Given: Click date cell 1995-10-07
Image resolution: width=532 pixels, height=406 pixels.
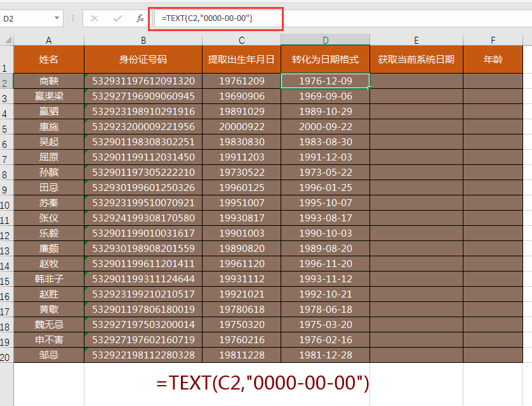Looking at the screenshot, I should point(326,203).
